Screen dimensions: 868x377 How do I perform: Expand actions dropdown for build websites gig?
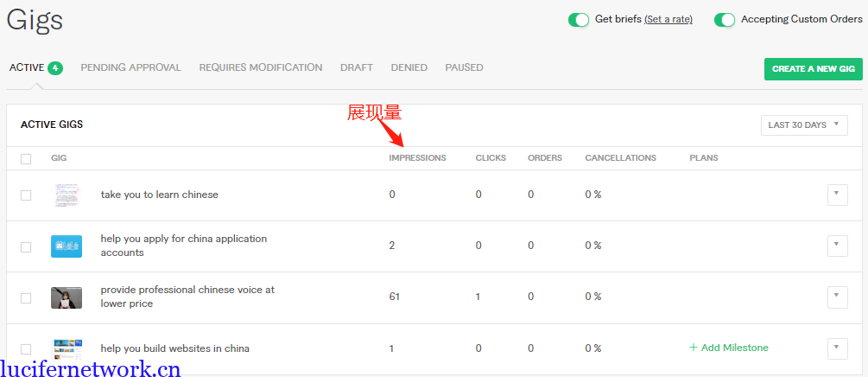point(837,348)
